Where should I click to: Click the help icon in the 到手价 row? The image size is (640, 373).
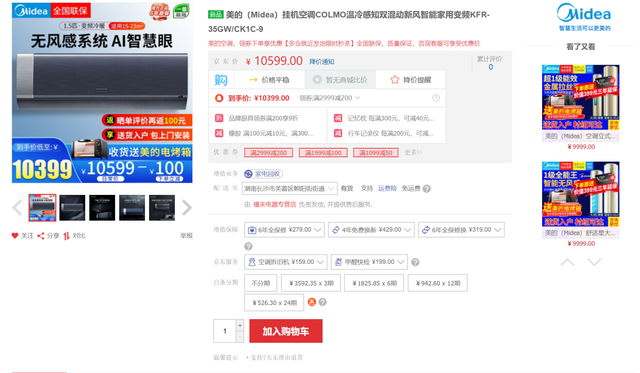[x=436, y=98]
